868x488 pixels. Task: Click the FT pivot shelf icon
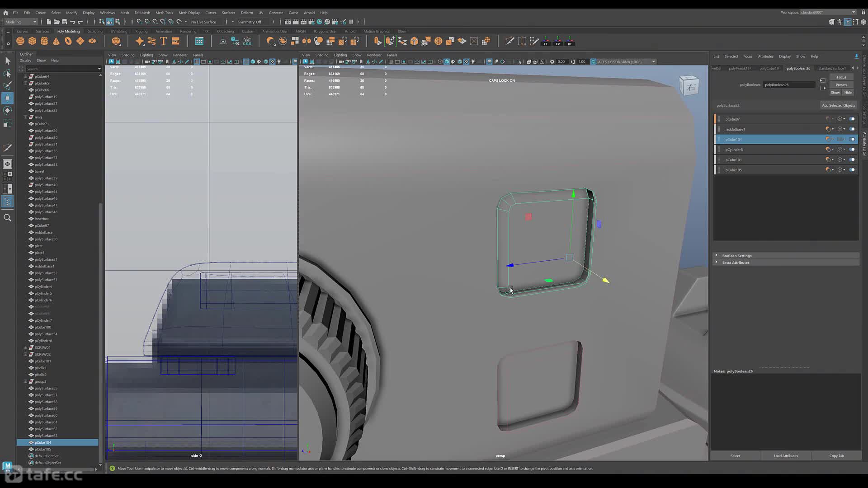tap(546, 41)
